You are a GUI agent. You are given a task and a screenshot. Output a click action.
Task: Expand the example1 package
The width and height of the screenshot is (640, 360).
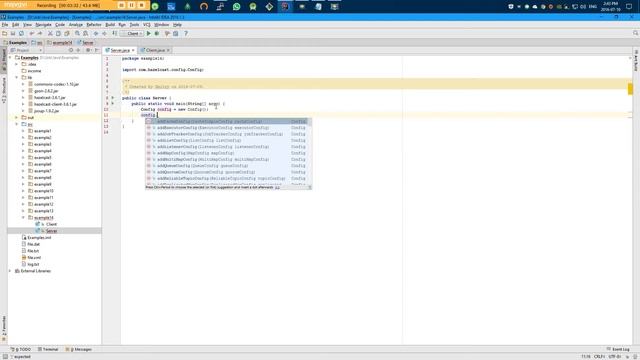point(23,131)
